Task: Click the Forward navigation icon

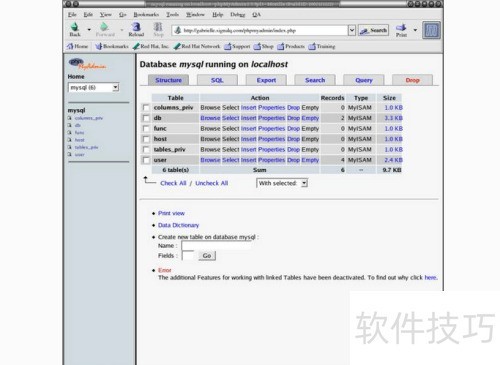Action: click(x=104, y=27)
